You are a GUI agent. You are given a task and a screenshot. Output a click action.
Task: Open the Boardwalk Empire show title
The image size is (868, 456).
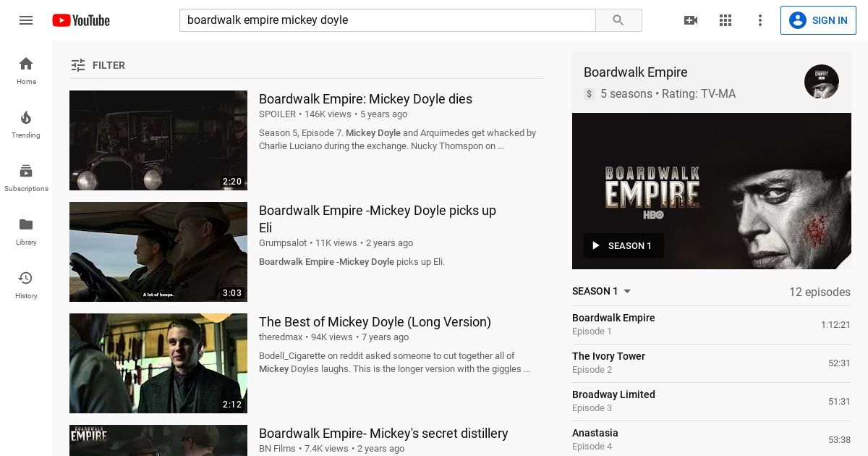pos(636,72)
